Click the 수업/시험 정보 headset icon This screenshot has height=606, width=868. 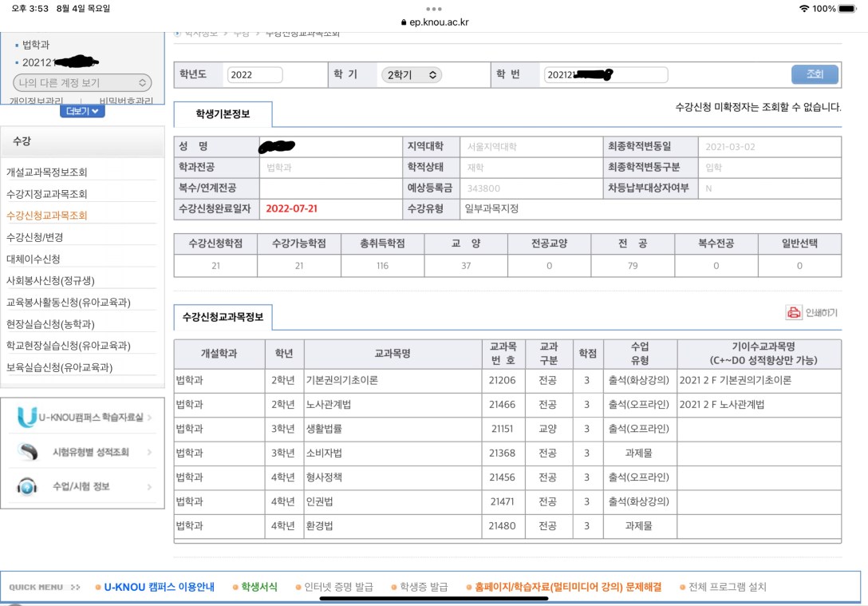[27, 486]
